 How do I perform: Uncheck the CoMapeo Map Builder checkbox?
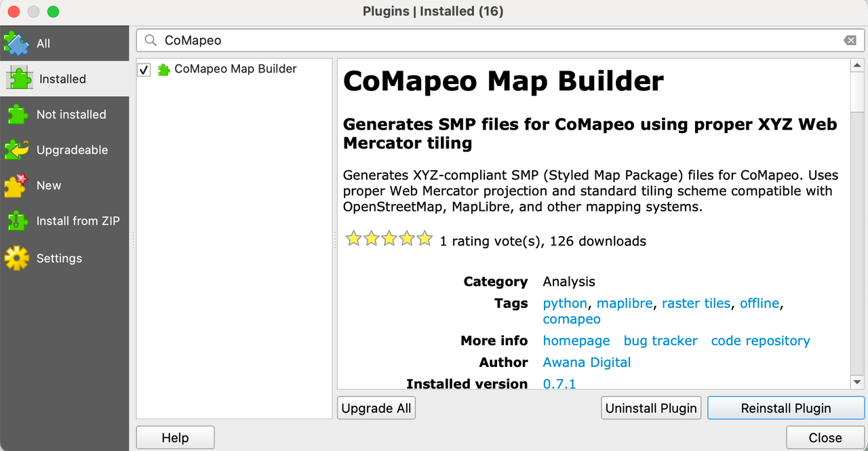click(x=144, y=70)
